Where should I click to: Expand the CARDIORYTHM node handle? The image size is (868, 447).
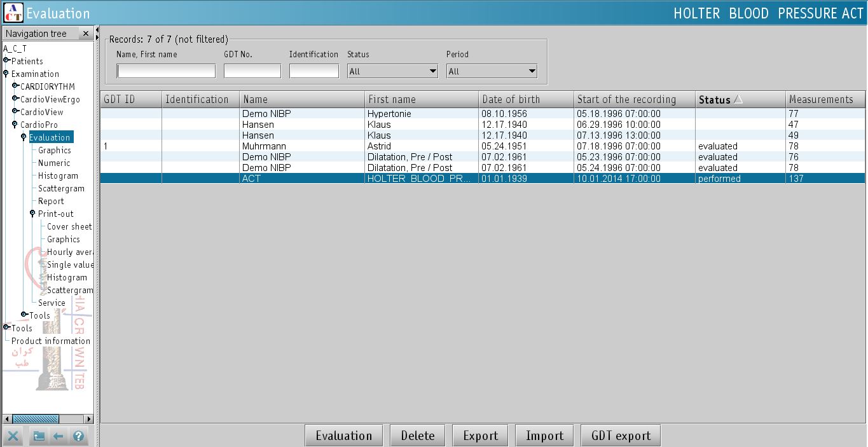click(15, 86)
